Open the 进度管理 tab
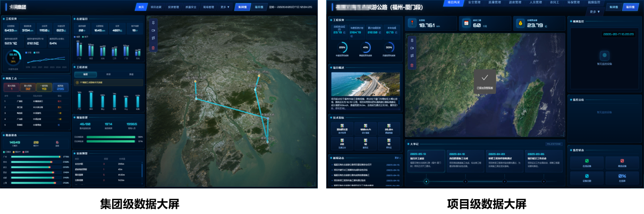644x214 pixels. [516, 3]
